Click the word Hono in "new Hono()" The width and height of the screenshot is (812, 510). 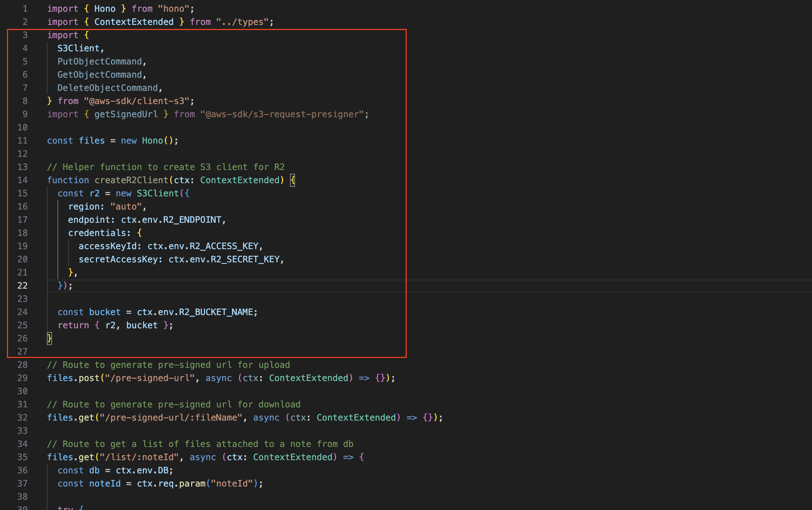[152, 141]
